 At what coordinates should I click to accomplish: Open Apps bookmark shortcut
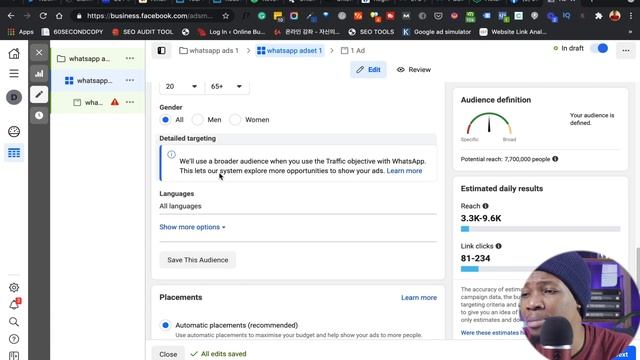20,32
